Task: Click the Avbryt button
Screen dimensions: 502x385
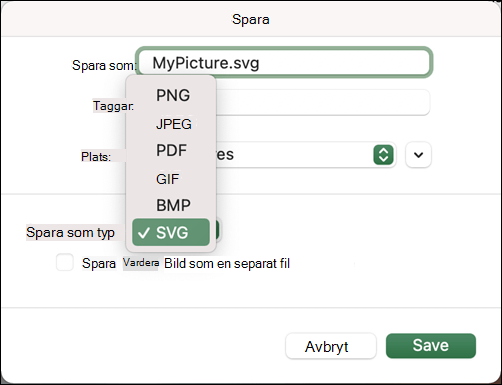Action: pyautogui.click(x=331, y=346)
